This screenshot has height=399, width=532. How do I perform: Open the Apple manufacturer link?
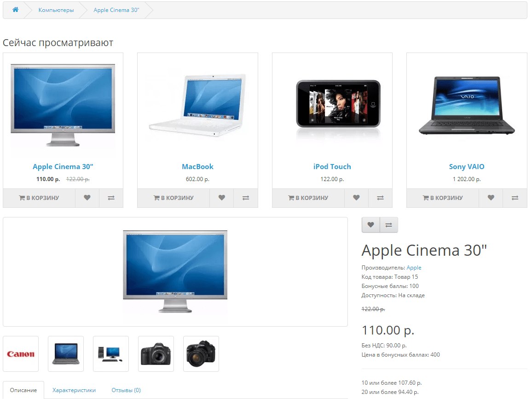[414, 268]
